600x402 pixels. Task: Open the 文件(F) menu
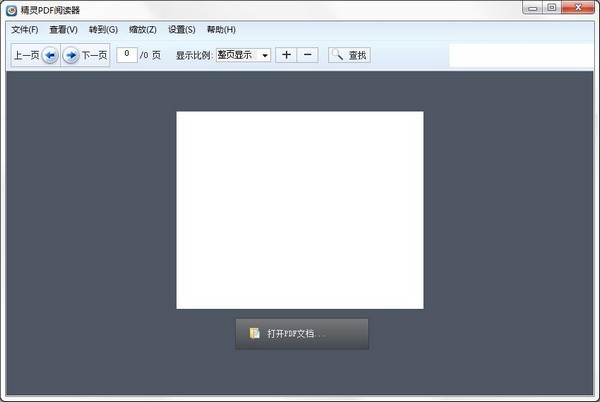(24, 30)
